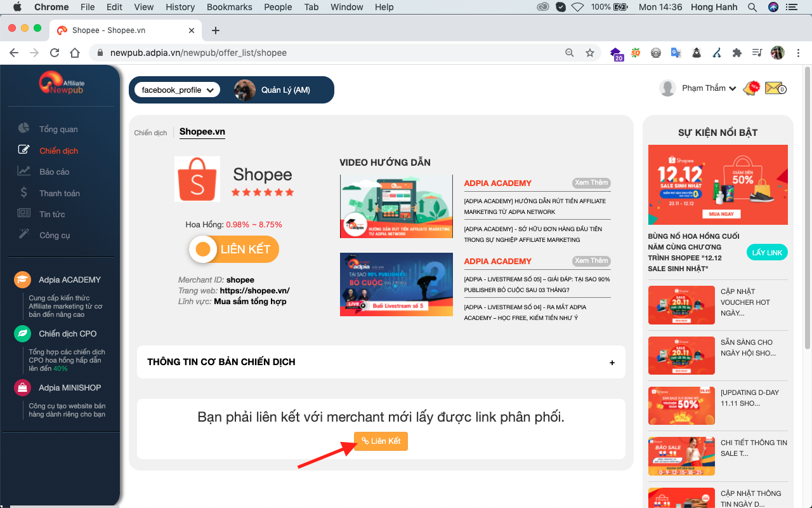The height and width of the screenshot is (508, 812).
Task: Click the Adpia ACADEMY graduation cap icon
Action: (22, 280)
